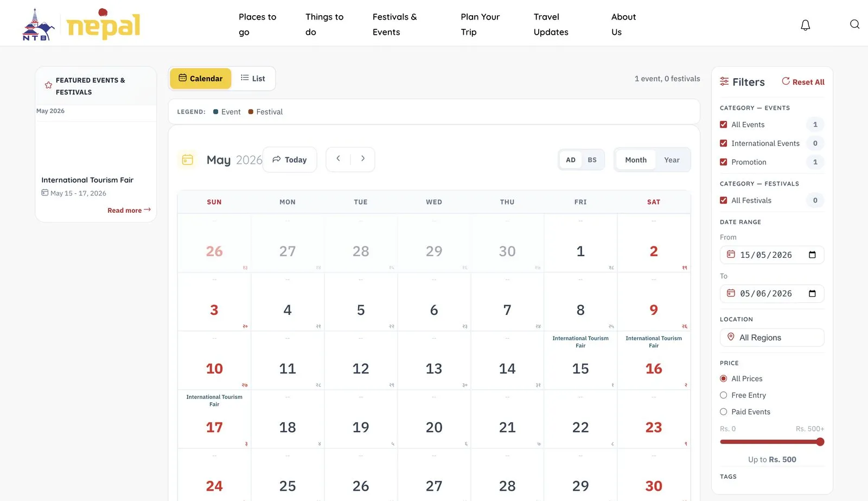Click the To date input field

coord(772,294)
